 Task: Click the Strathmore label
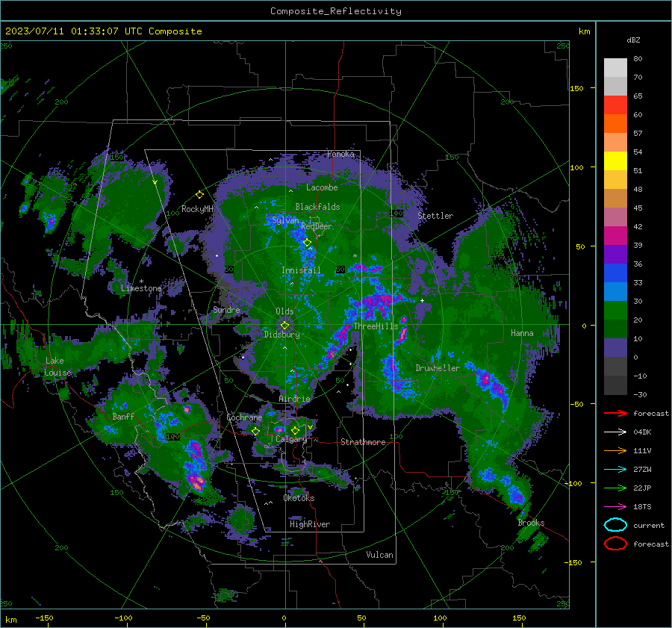click(363, 442)
